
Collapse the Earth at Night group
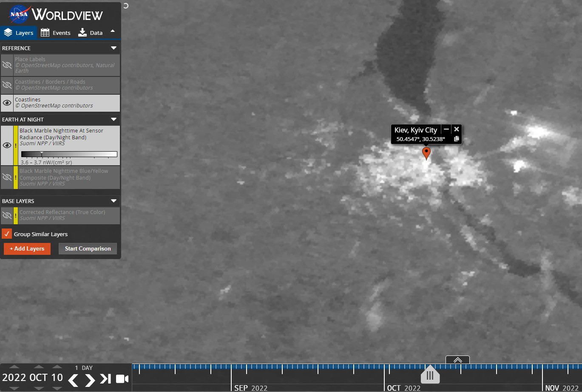pyautogui.click(x=114, y=119)
